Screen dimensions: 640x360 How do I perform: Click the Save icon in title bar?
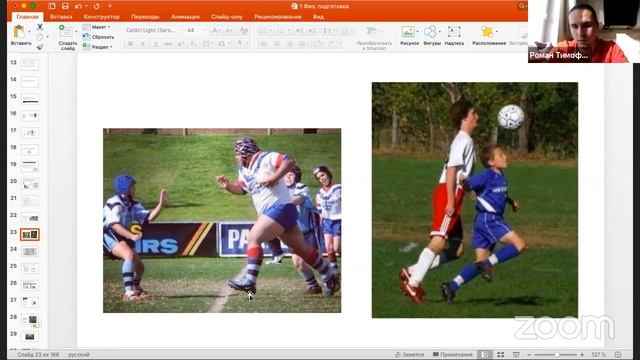point(65,6)
